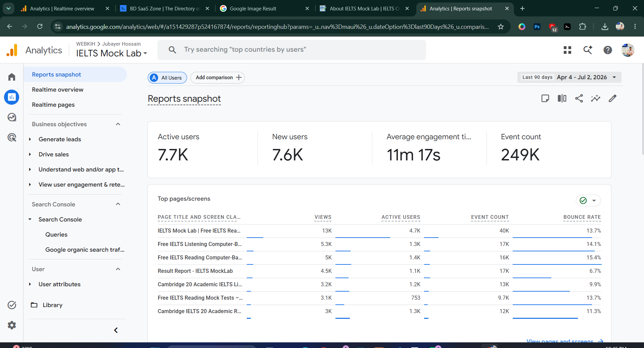This screenshot has height=348, width=644.
Task: Click the WEBKIH account breadcrumb
Action: [x=86, y=44]
